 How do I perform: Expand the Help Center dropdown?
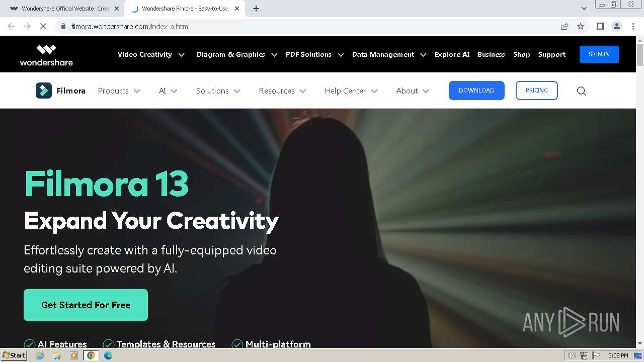[351, 91]
